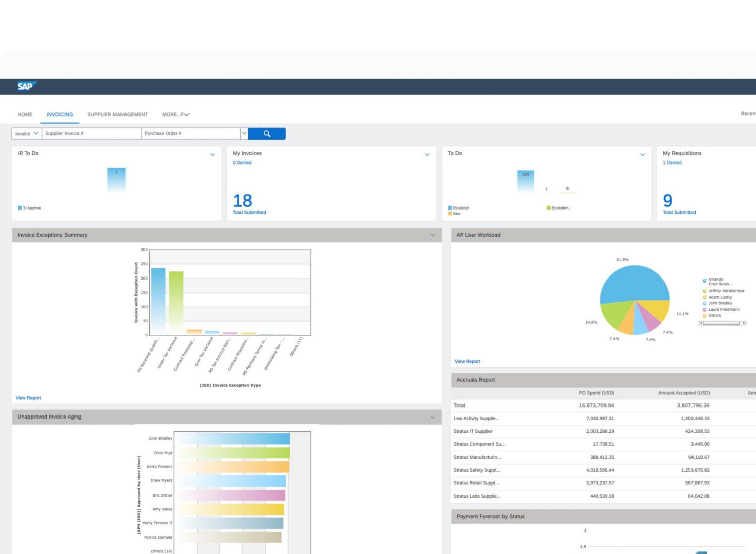Click the Orlando Cruz-Solan legend pie icon
Viewport: 756px width, 554px height.
[705, 281]
